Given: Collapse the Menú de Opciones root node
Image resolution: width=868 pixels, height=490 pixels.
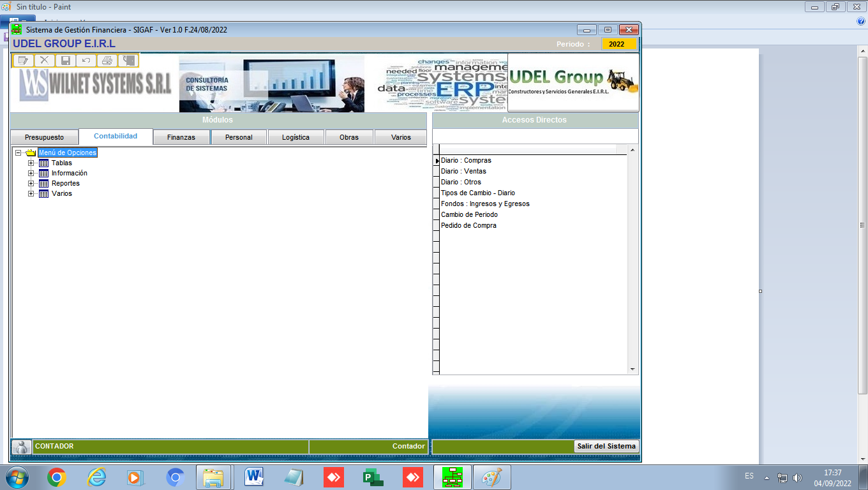Looking at the screenshot, I should pyautogui.click(x=18, y=153).
